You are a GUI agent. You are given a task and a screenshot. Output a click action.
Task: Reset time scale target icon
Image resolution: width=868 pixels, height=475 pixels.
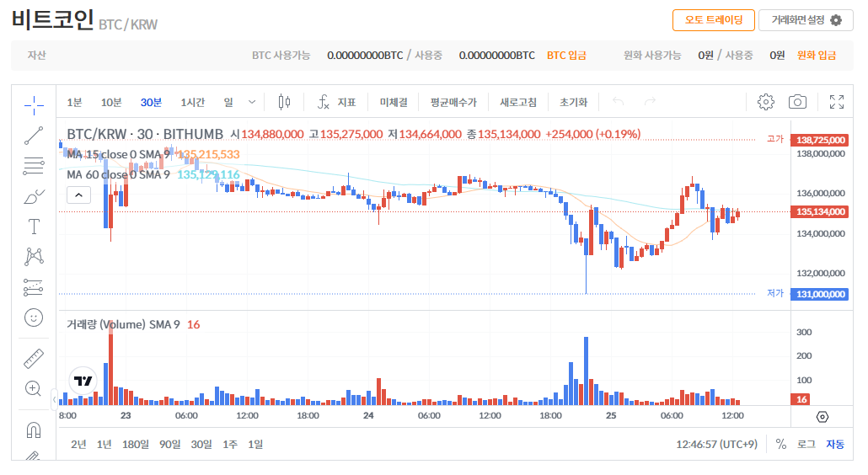[822, 417]
